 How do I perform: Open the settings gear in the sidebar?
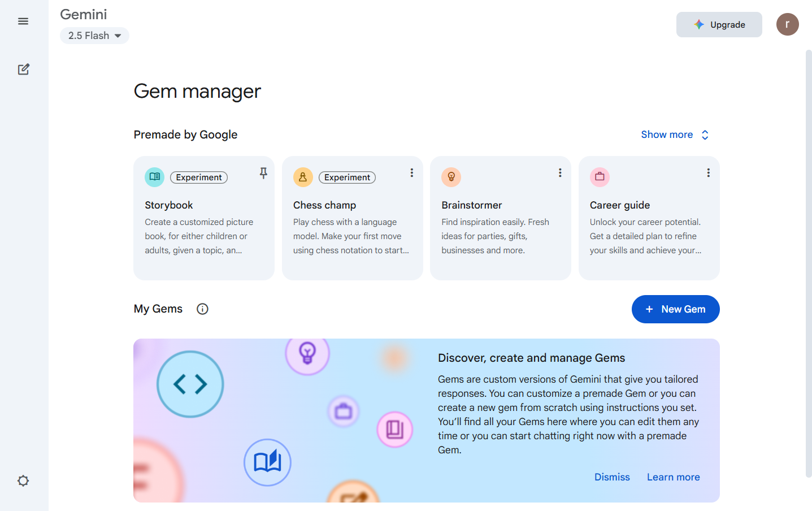click(x=23, y=481)
